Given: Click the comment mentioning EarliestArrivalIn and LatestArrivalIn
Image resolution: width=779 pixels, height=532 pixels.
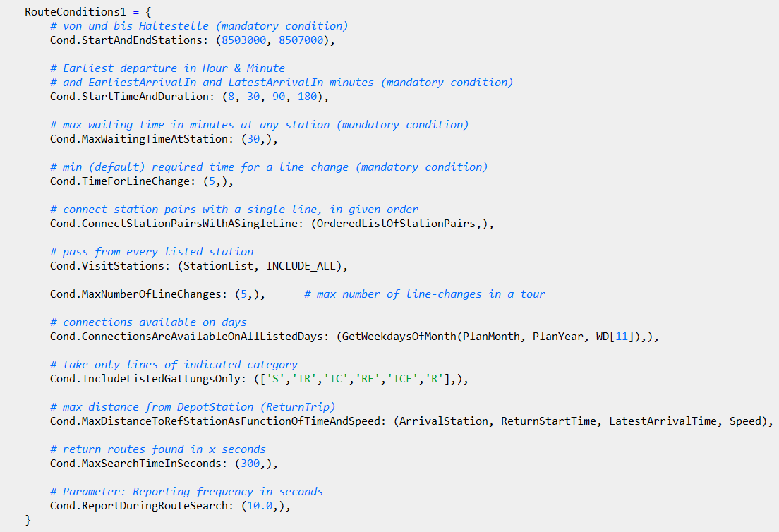Looking at the screenshot, I should [x=282, y=83].
